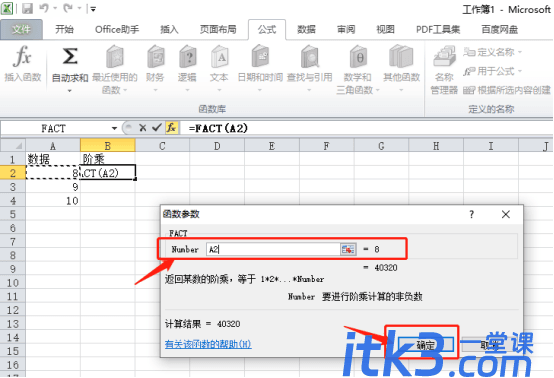Open the File tab
The height and width of the screenshot is (378, 554).
[21, 30]
